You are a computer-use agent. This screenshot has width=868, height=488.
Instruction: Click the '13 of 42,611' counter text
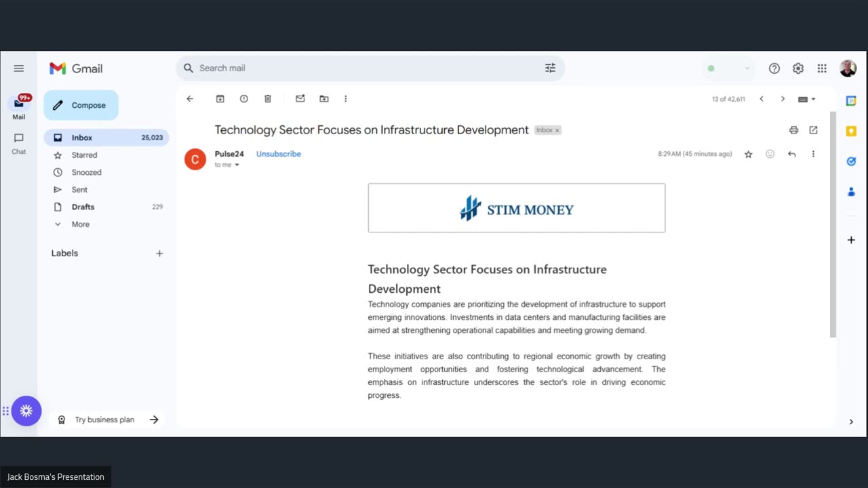pos(728,99)
